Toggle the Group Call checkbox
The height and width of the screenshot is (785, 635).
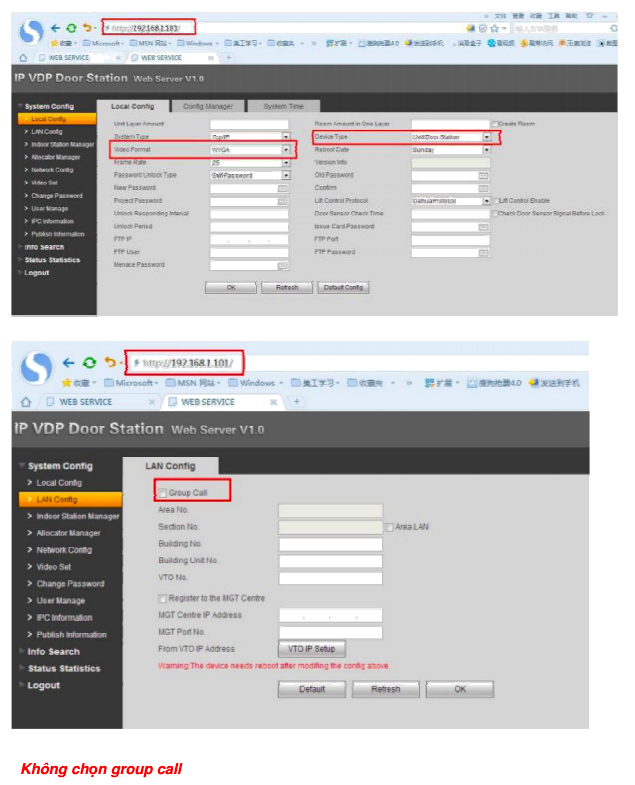pyautogui.click(x=162, y=493)
